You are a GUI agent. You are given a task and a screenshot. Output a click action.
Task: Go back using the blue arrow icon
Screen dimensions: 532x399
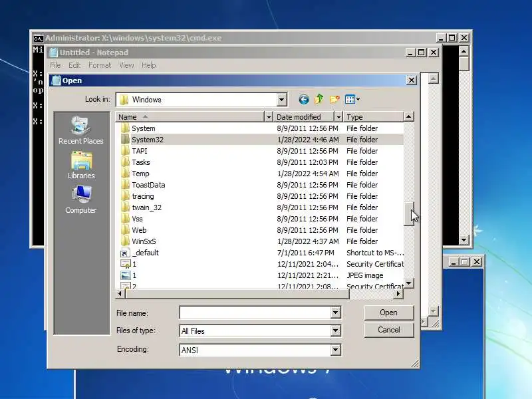click(x=304, y=99)
